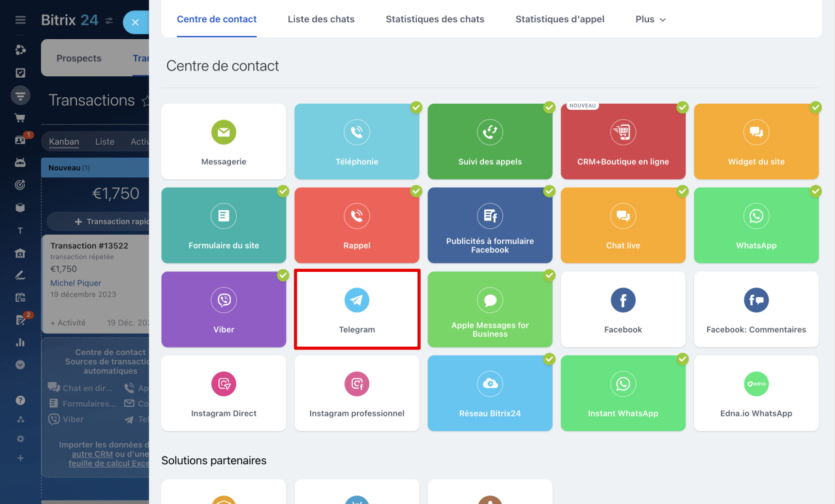The width and height of the screenshot is (835, 504).
Task: Open Michel Piquer contact link
Action: pos(76,283)
